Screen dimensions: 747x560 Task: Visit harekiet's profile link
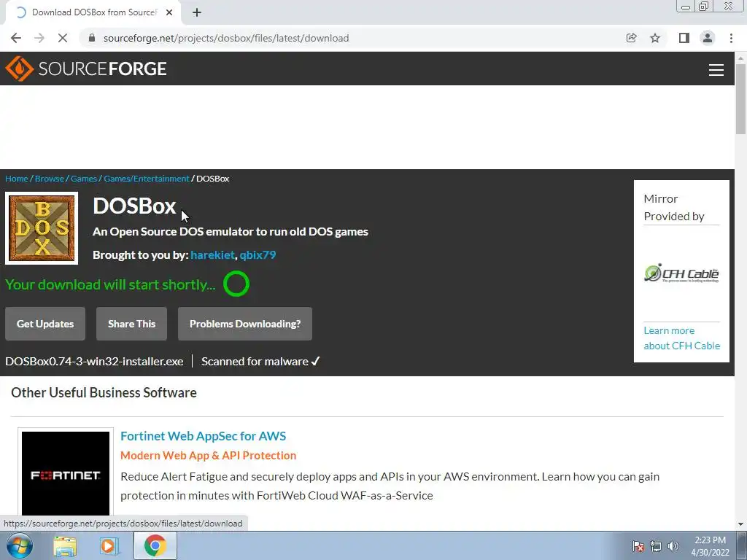pos(212,254)
